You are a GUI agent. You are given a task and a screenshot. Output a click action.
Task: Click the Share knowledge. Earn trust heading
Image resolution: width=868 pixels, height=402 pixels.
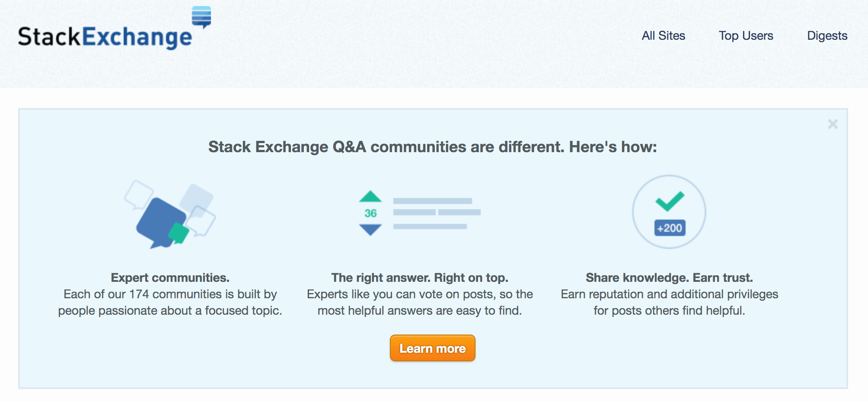669,278
